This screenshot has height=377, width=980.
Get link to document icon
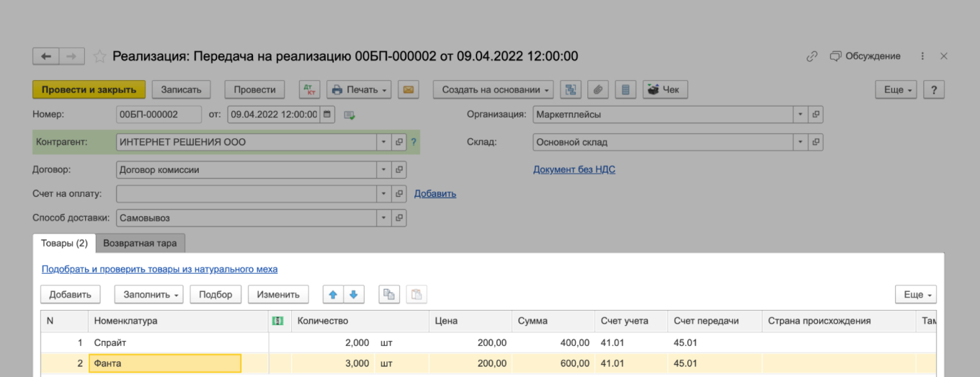coord(811,56)
